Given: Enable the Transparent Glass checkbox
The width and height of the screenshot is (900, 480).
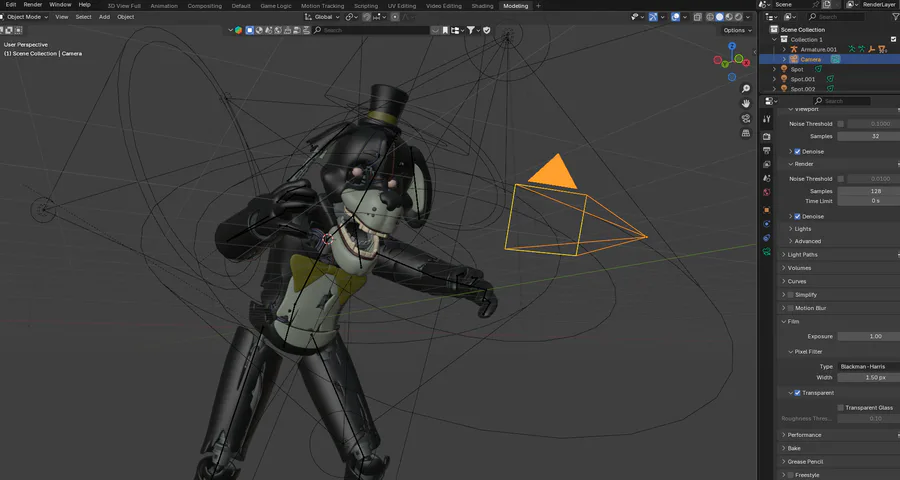Looking at the screenshot, I should point(840,408).
